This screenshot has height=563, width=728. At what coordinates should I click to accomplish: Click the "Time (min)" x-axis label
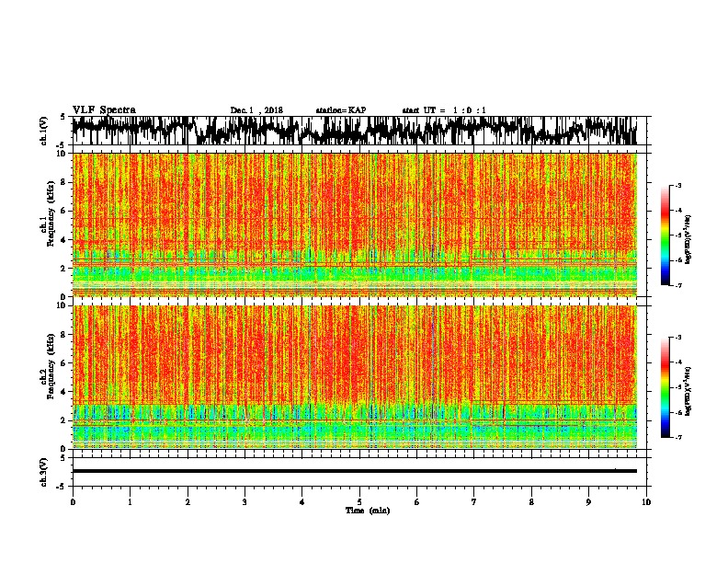point(368,511)
